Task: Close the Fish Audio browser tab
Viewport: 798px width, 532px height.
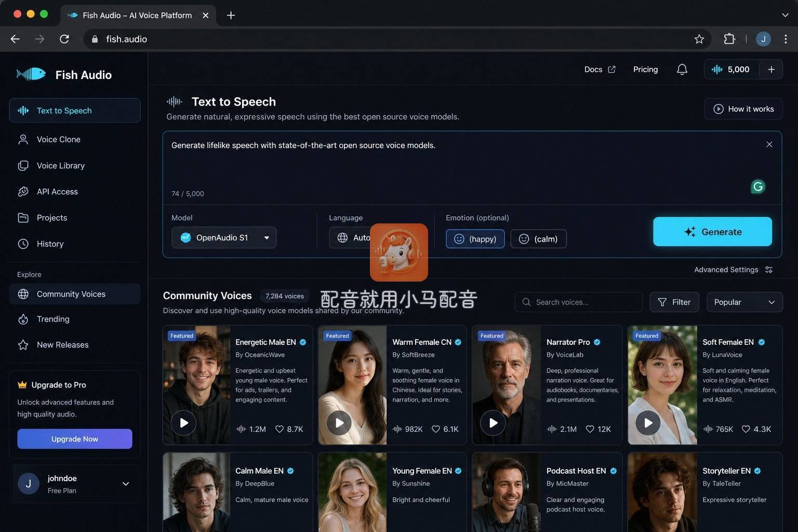Action: [x=205, y=15]
